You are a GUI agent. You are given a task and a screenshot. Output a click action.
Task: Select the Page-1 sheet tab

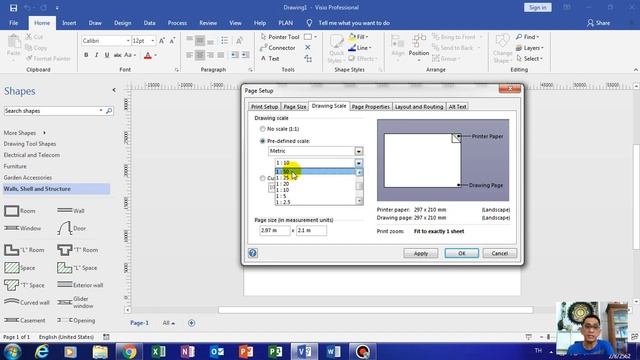click(140, 323)
